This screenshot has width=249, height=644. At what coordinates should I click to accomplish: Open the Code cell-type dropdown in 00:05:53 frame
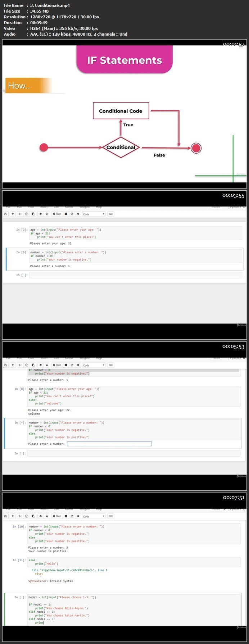click(94, 365)
